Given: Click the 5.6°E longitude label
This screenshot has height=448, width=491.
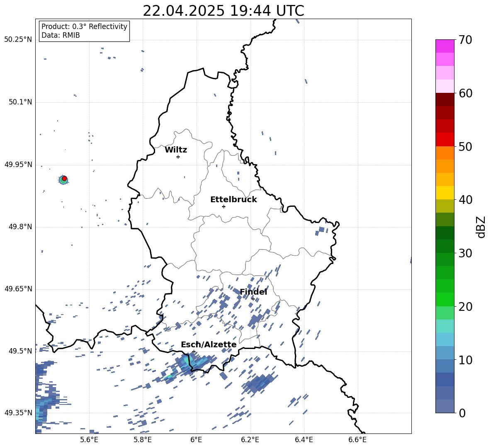Looking at the screenshot, I should pos(89,440).
